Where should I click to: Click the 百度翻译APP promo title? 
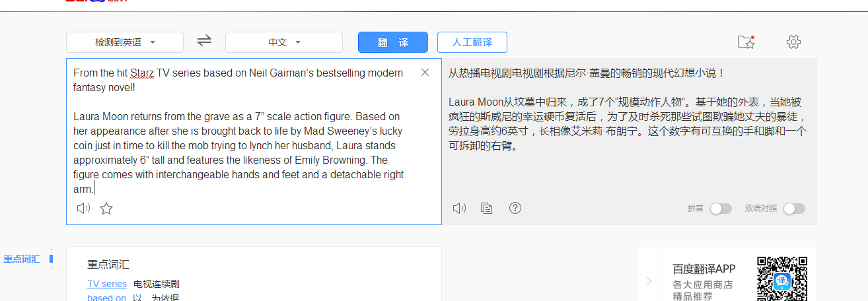pos(704,269)
